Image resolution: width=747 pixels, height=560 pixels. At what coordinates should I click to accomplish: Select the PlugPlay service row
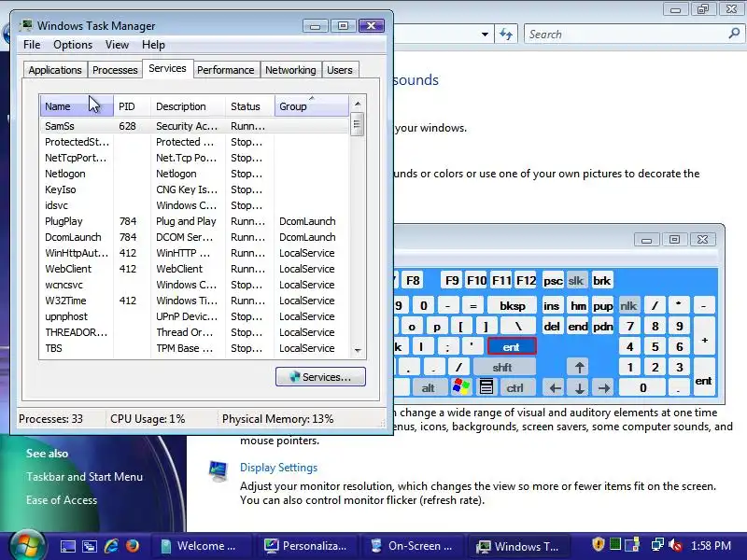click(194, 221)
